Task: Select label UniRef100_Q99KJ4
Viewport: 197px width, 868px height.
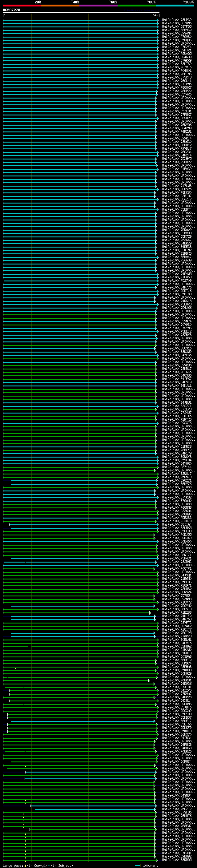Action: [x=176, y=138]
